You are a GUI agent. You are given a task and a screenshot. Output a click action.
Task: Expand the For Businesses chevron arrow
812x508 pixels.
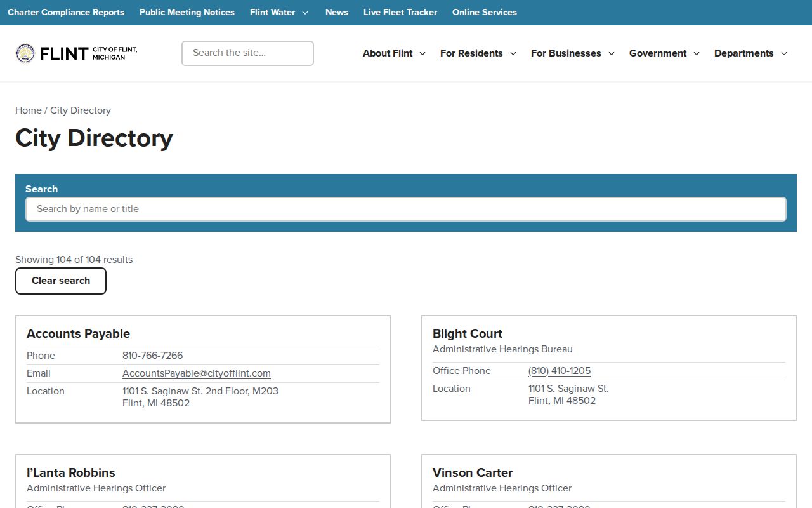(x=612, y=53)
